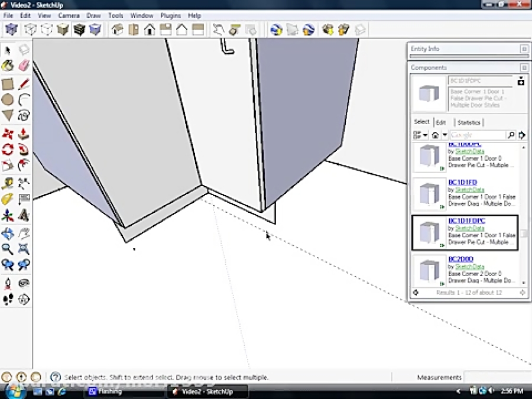Click the Zoom Extents toolbar icon

pos(24,250)
